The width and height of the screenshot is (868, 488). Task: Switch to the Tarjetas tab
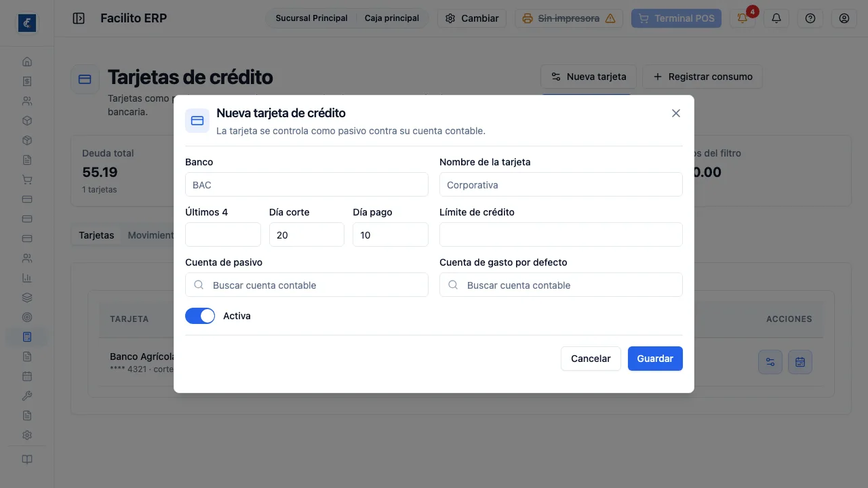click(x=96, y=235)
